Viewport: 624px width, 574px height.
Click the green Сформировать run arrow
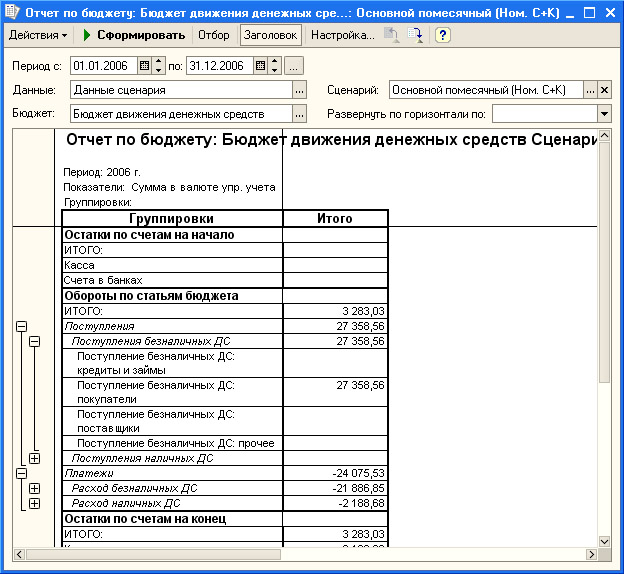click(x=87, y=35)
